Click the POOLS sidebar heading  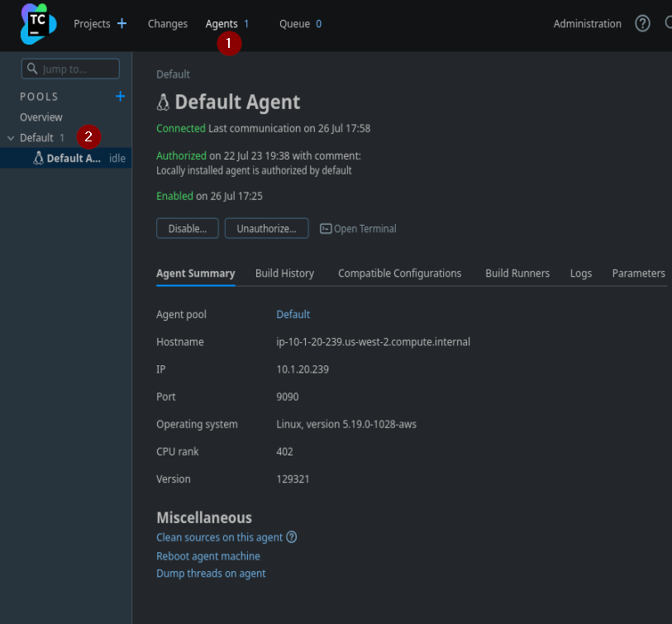click(39, 97)
